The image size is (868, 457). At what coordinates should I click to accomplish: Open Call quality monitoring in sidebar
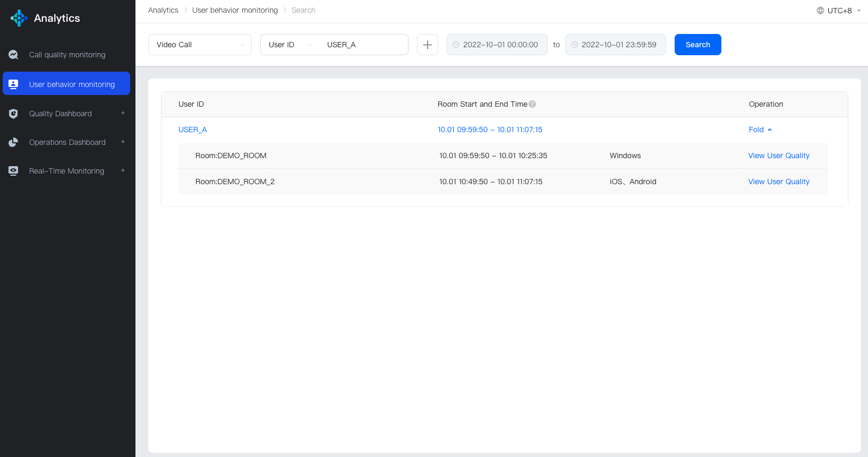coord(67,55)
